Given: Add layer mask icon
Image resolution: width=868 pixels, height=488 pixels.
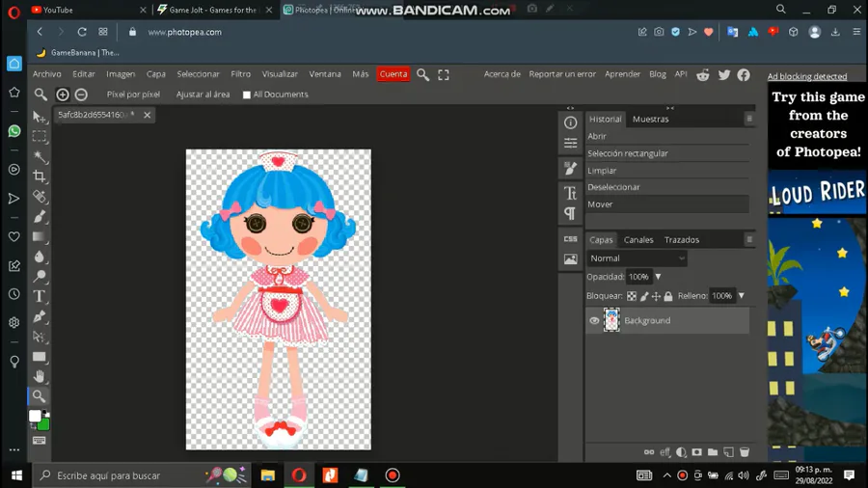Looking at the screenshot, I should coord(697,452).
